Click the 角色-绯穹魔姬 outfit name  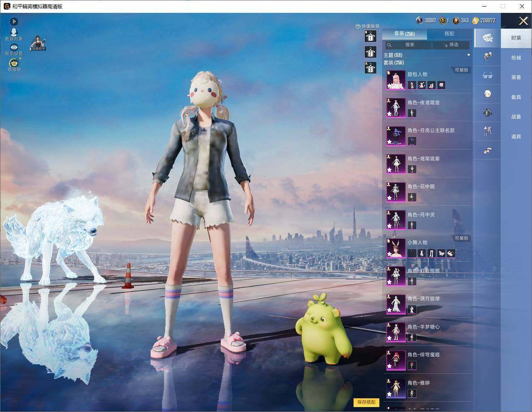coord(424,355)
